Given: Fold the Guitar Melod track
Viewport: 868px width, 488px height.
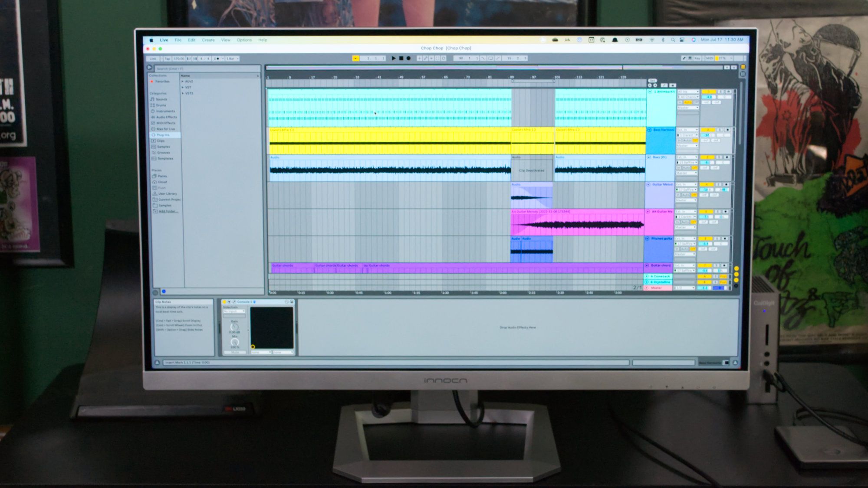Looking at the screenshot, I should click(648, 184).
